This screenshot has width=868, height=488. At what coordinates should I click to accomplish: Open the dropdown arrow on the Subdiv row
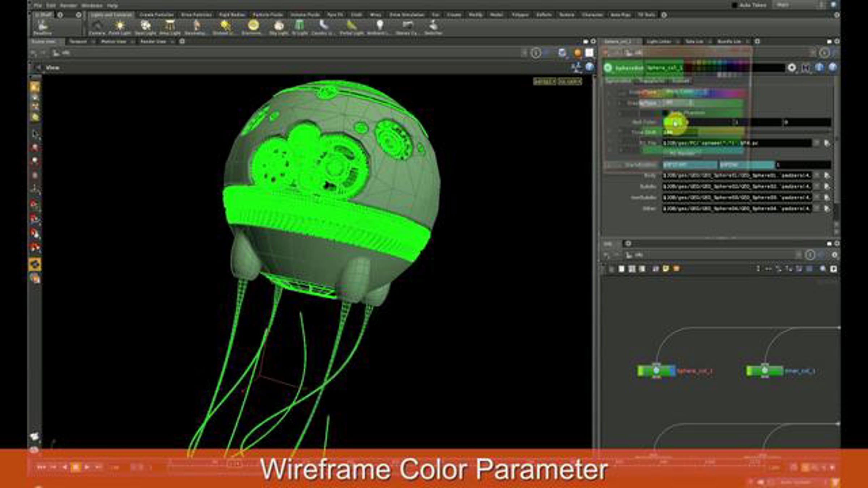coord(817,187)
